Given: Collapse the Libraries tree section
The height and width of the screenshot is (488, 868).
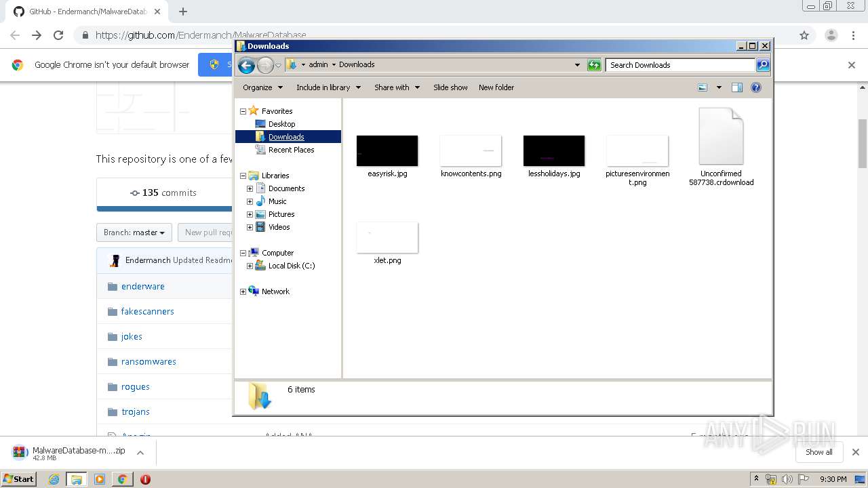Looking at the screenshot, I should click(243, 176).
